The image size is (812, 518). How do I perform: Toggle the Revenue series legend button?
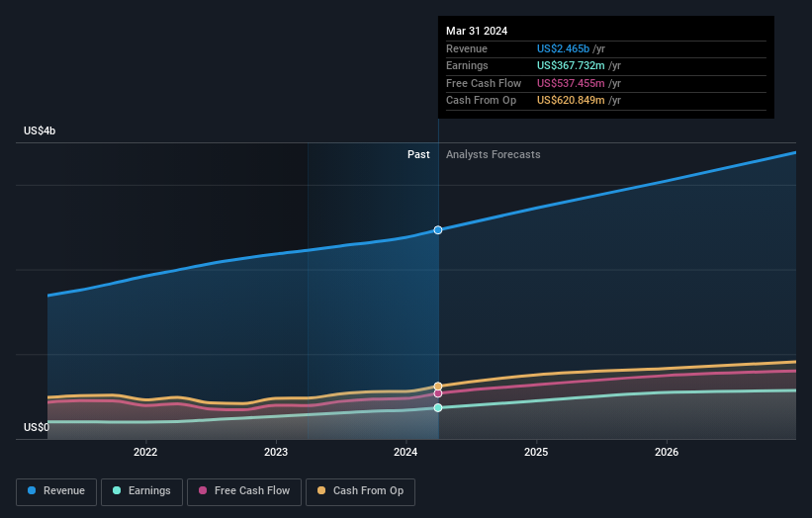click(x=56, y=491)
